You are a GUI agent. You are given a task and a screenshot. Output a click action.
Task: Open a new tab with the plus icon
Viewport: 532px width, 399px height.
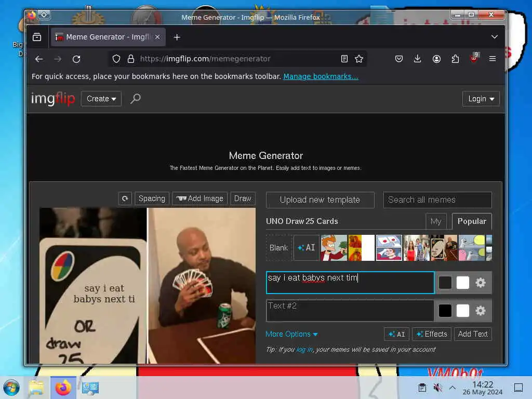point(177,37)
